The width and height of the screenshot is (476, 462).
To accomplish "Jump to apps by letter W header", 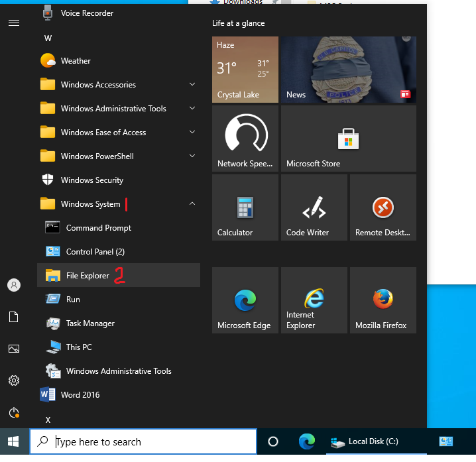I will [x=48, y=38].
